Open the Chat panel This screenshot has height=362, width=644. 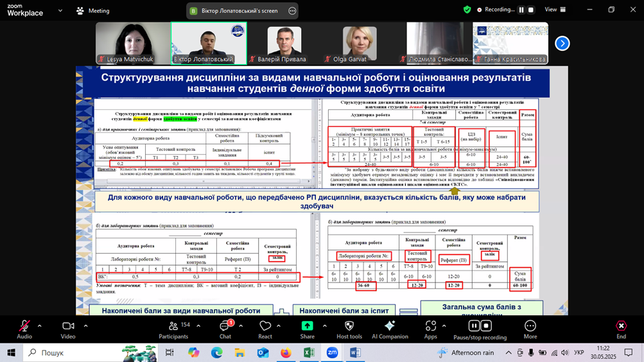click(x=225, y=329)
